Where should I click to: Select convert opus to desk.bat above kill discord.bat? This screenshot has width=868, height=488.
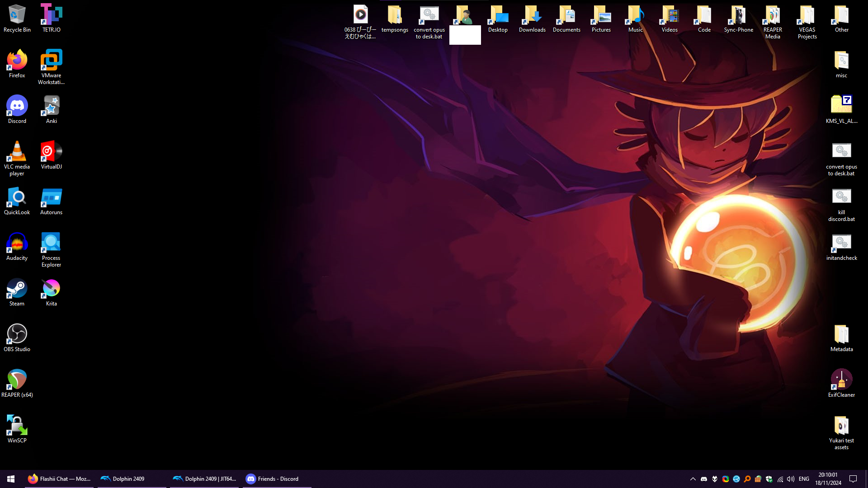tap(841, 159)
